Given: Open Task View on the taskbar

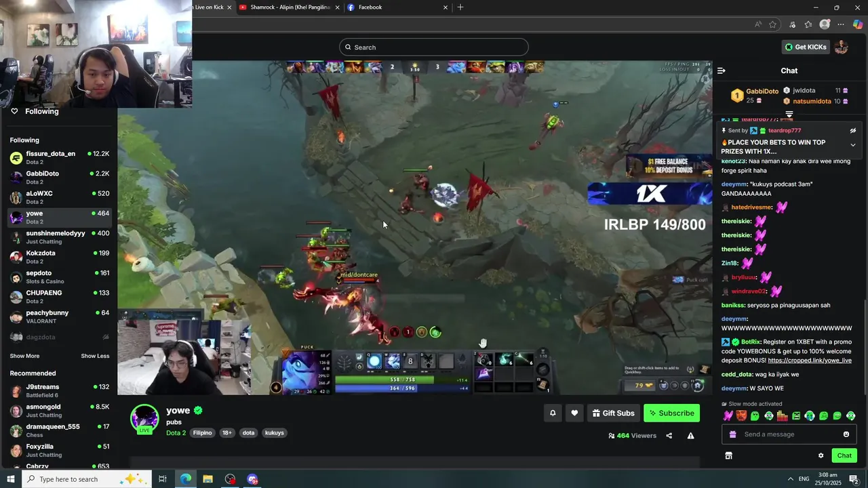Looking at the screenshot, I should (x=163, y=479).
